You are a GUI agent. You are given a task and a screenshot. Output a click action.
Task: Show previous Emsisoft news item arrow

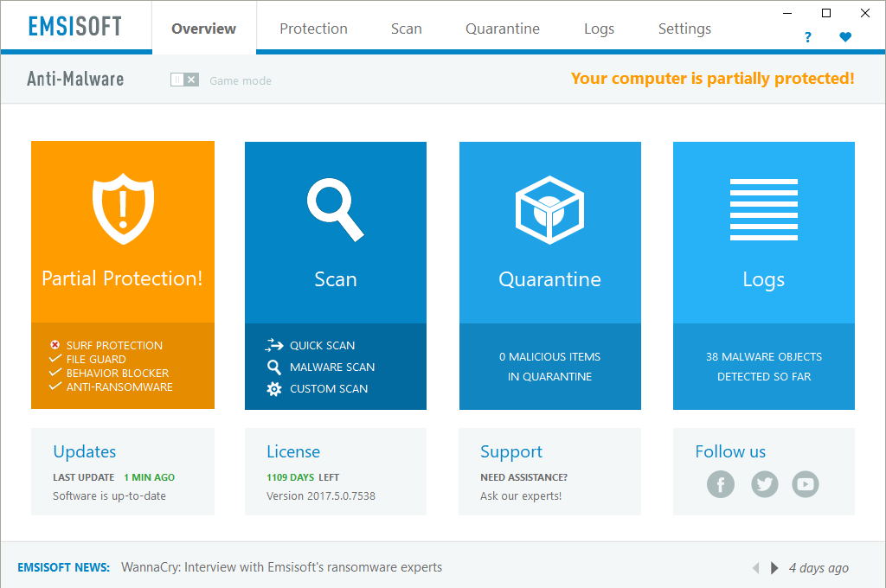755,568
